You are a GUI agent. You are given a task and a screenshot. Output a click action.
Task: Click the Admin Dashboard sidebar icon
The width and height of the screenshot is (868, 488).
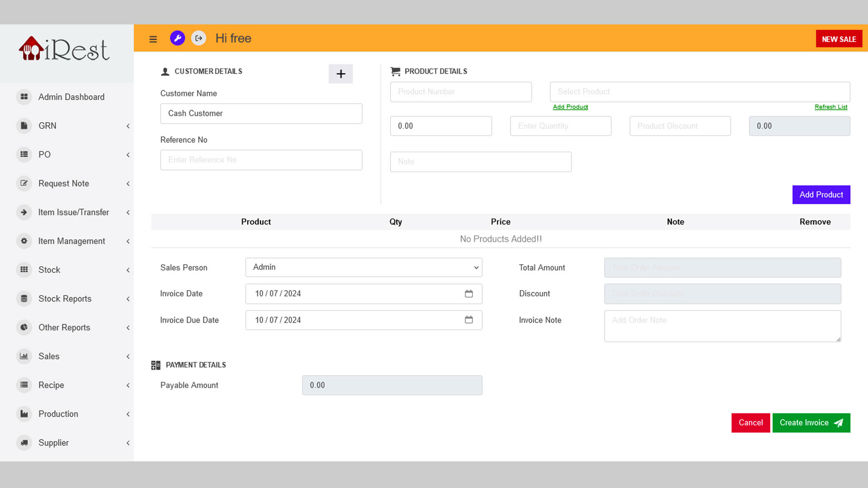click(24, 97)
